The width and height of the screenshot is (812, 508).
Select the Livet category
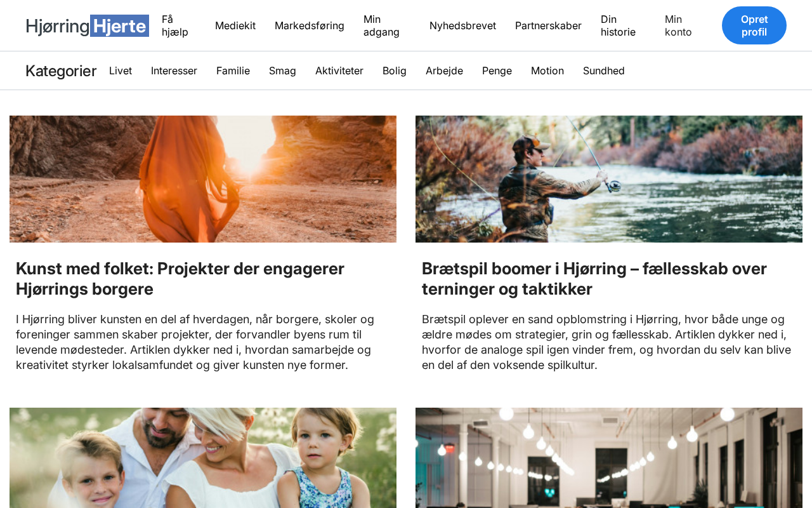click(121, 70)
